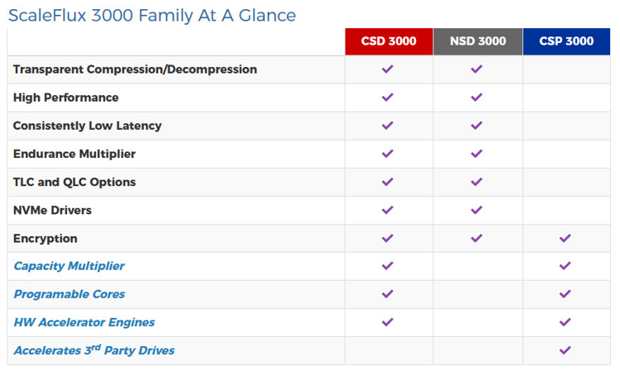Click the CSD 3000 red column header

pos(389,41)
